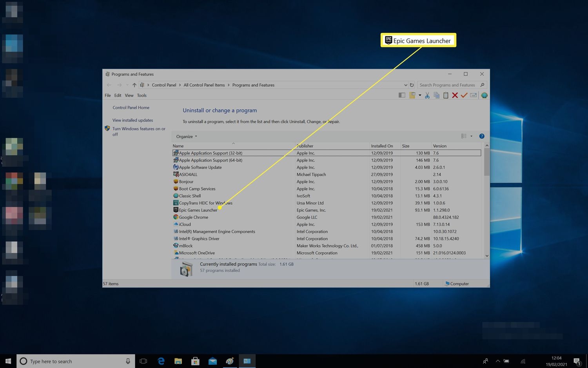Click the Copy toolbar icon
588x368 pixels.
[436, 95]
